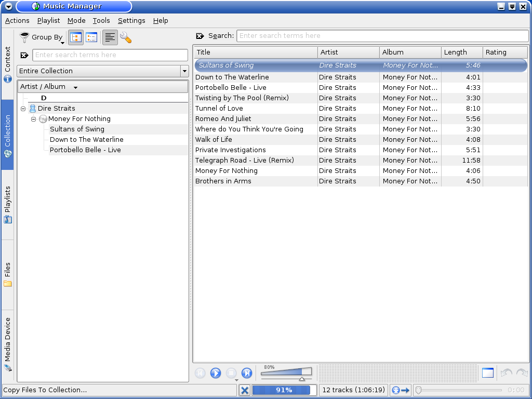Clear the collection filter search field
The height and width of the screenshot is (399, 532).
pos(24,55)
